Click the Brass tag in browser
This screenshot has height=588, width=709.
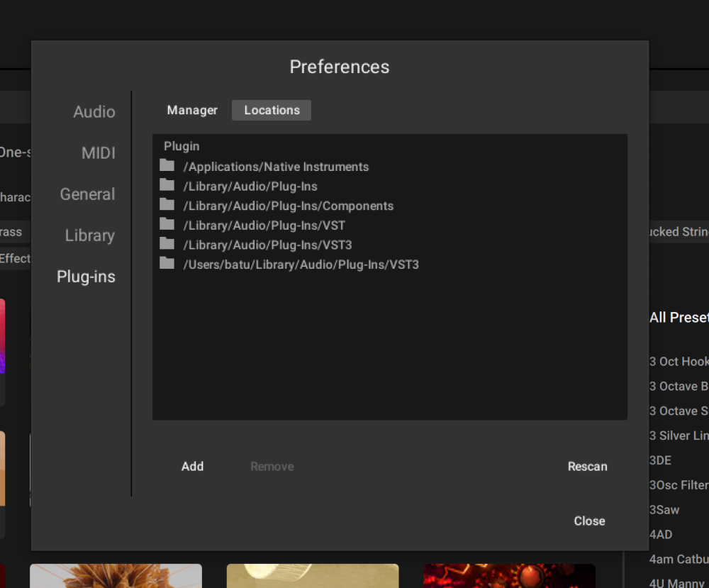(14, 231)
